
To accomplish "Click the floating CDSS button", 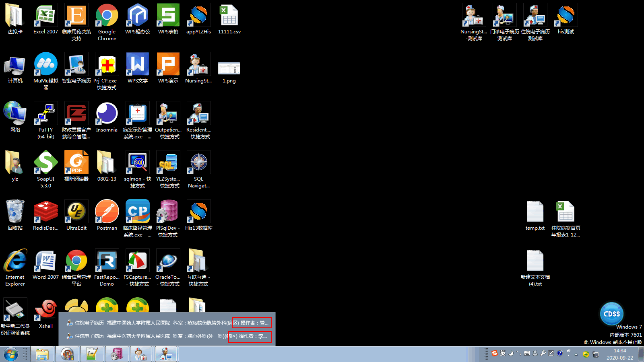I will click(612, 314).
